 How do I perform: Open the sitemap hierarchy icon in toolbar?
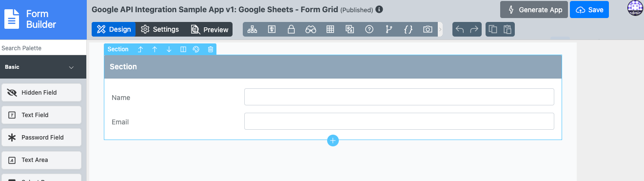tap(252, 29)
